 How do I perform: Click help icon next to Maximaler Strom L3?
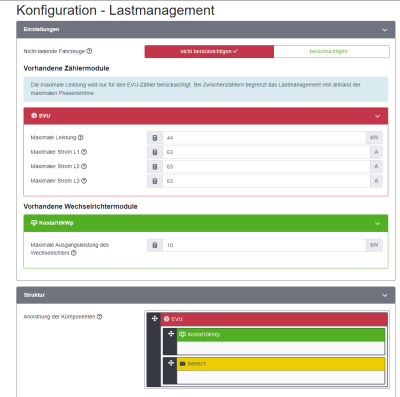pyautogui.click(x=84, y=181)
